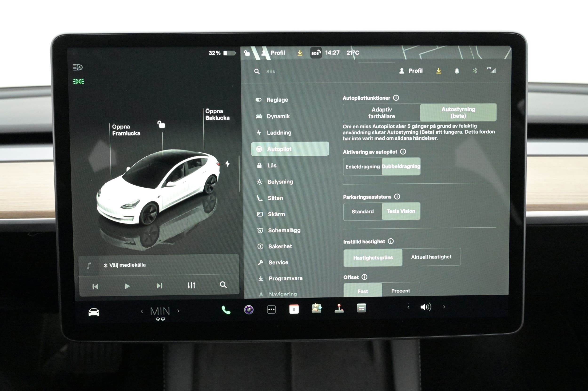Select Autostyrning (beta) option

pos(458,112)
